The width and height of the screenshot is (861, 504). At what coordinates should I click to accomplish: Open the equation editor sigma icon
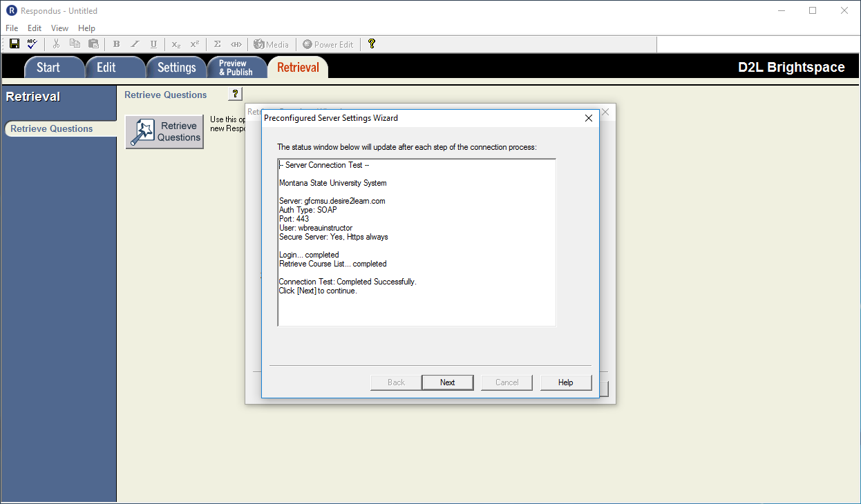[x=217, y=44]
